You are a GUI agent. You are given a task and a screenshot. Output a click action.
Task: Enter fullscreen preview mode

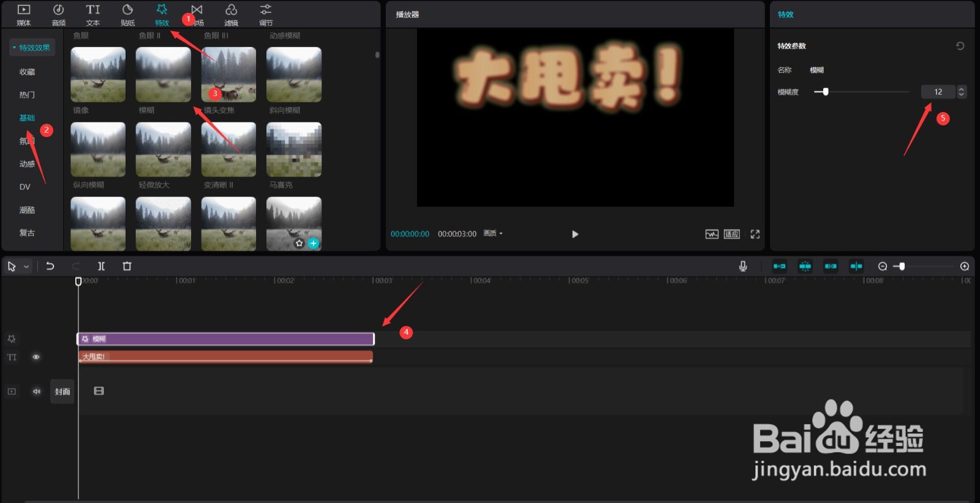coord(755,234)
